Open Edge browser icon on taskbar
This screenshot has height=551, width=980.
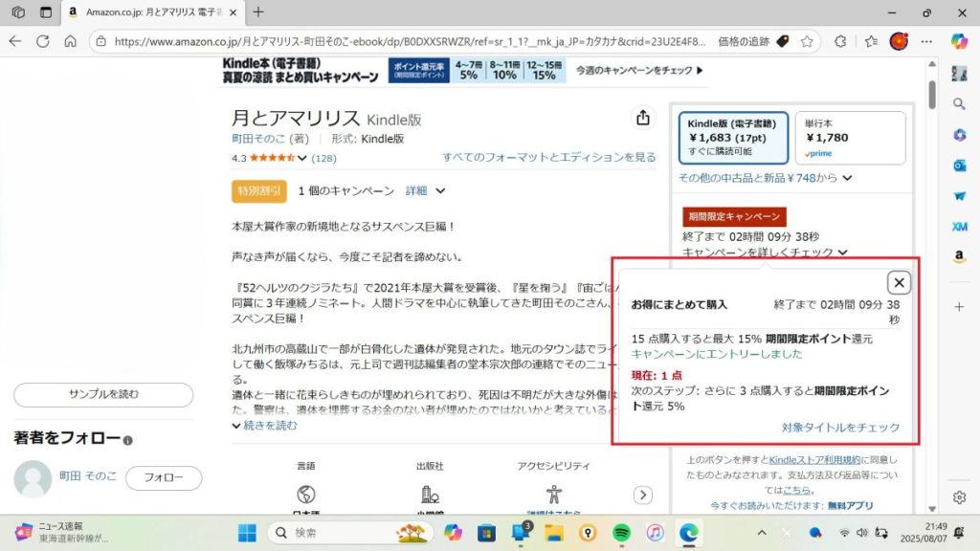coord(689,533)
